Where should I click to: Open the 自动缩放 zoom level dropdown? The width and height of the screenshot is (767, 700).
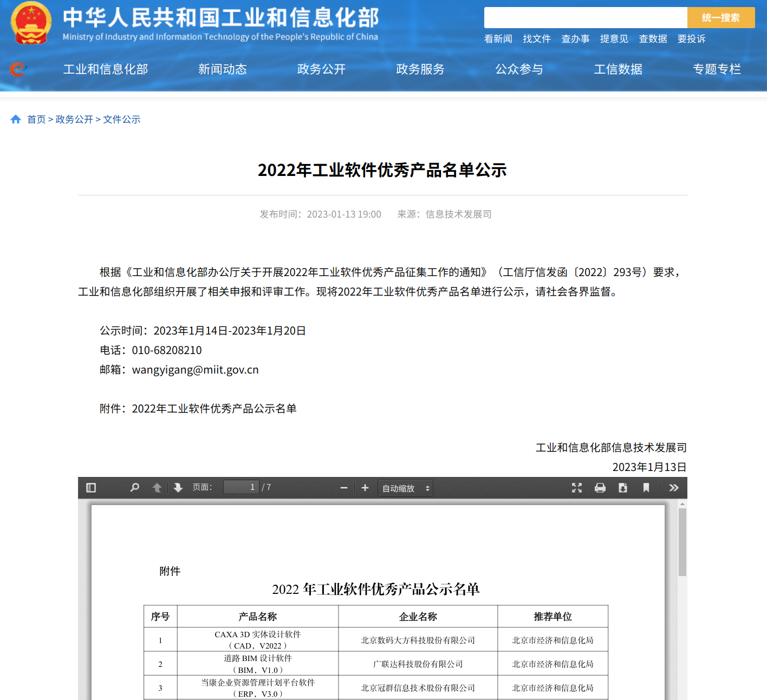405,488
